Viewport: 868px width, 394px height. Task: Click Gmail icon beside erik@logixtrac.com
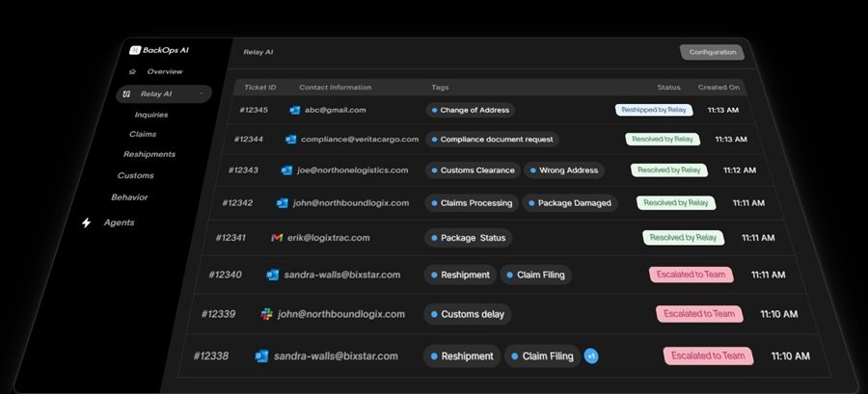coord(277,238)
